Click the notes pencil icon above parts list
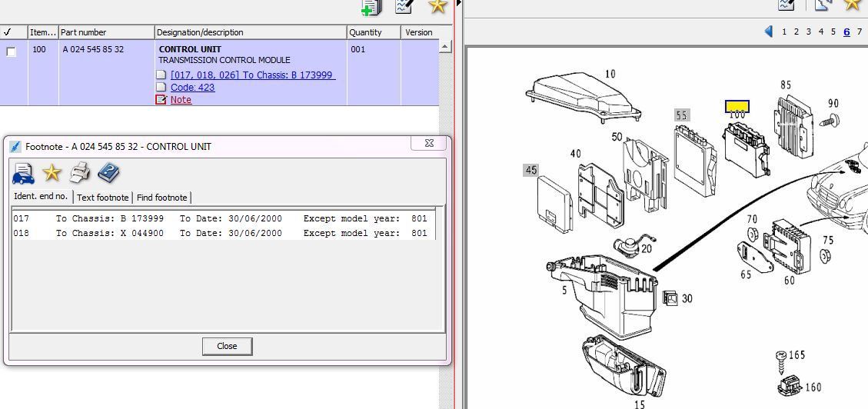 [404, 6]
